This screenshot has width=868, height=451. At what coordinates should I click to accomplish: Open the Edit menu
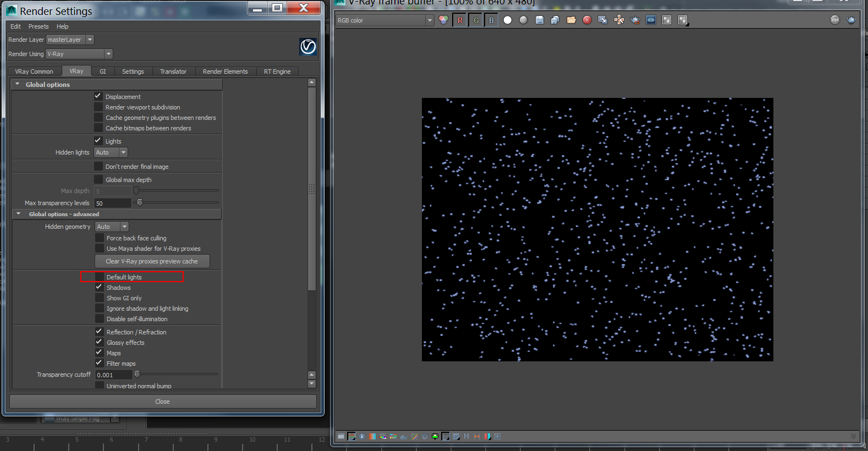(15, 26)
